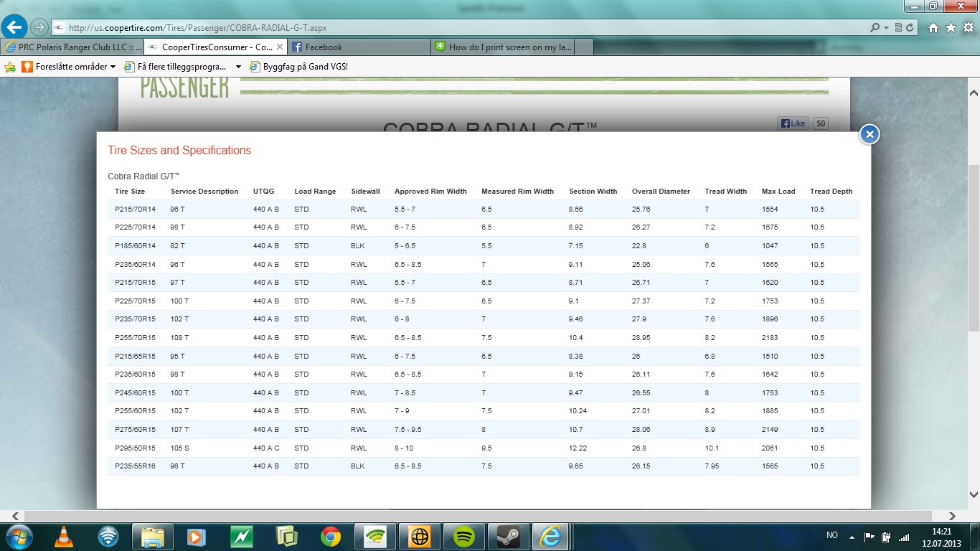Click the horizontal scrollbar right arrow

[952, 516]
